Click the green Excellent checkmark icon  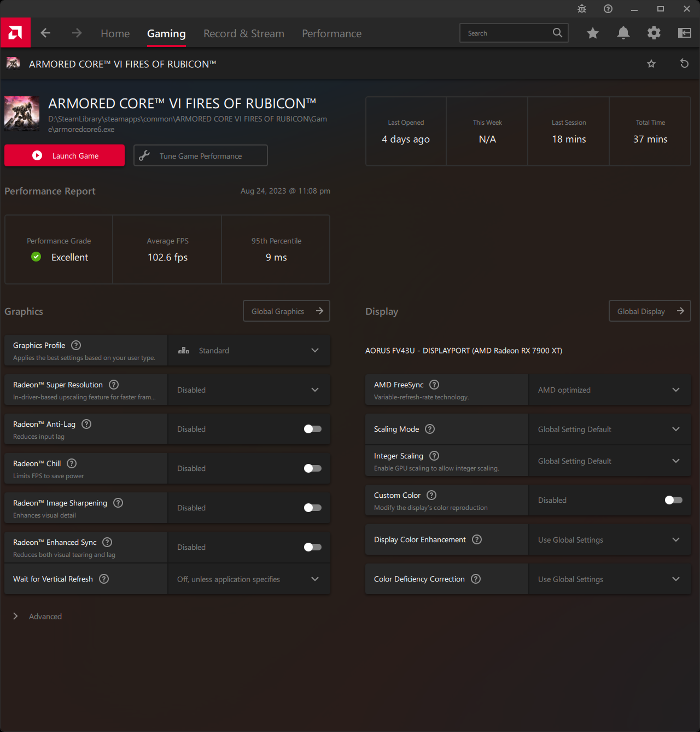click(36, 257)
